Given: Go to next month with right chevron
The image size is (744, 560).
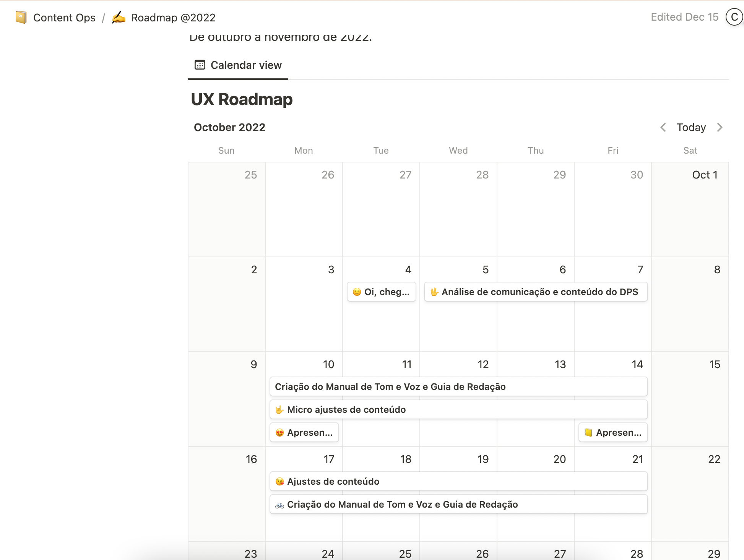Looking at the screenshot, I should [x=720, y=127].
